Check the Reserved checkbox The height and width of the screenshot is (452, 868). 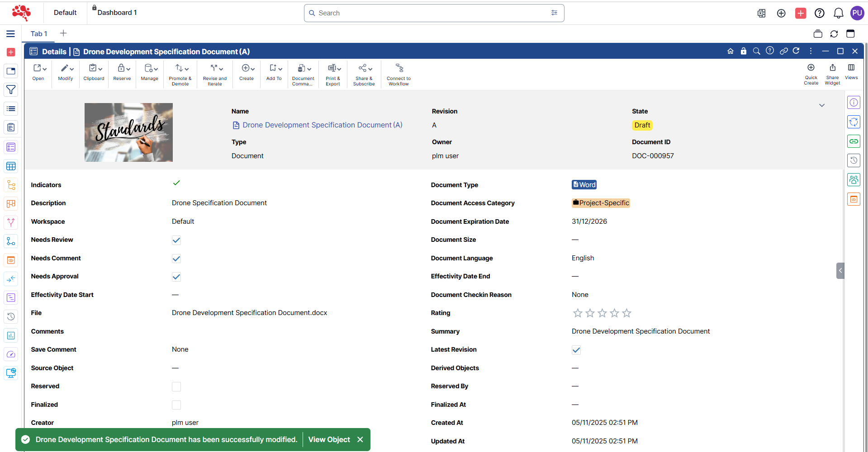[x=176, y=386]
